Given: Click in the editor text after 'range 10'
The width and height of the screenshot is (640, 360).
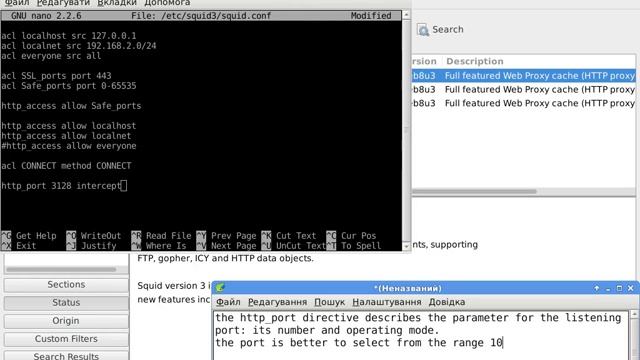Looking at the screenshot, I should coord(503,342).
